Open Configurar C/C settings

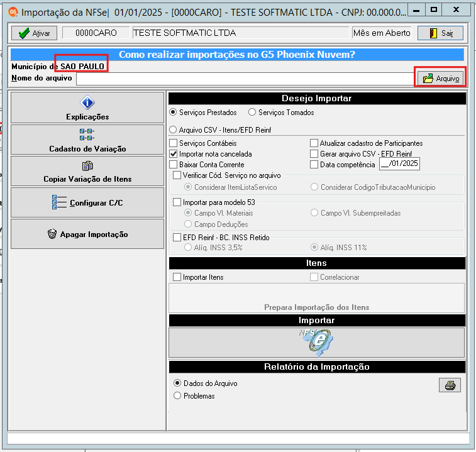tap(87, 202)
